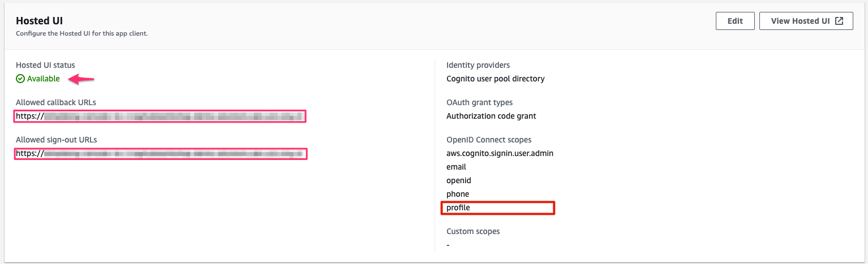Open View Hosted UI button
The image size is (868, 264).
click(x=806, y=21)
